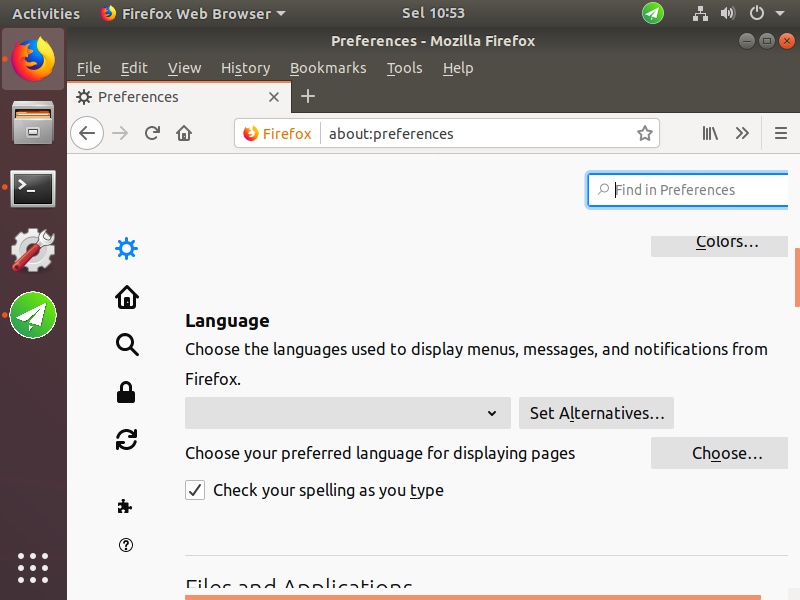This screenshot has height=600, width=800.
Task: Click the Firefox identity icon in address bar
Action: pyautogui.click(x=277, y=134)
